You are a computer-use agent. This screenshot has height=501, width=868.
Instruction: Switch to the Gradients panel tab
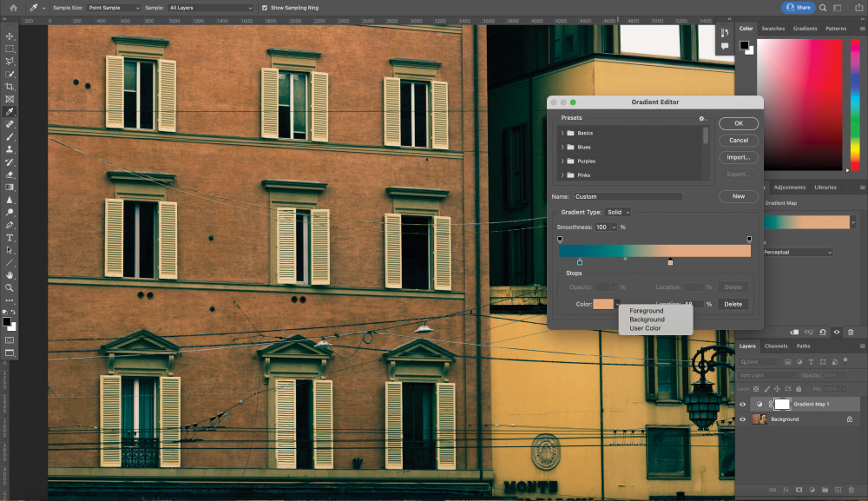805,29
